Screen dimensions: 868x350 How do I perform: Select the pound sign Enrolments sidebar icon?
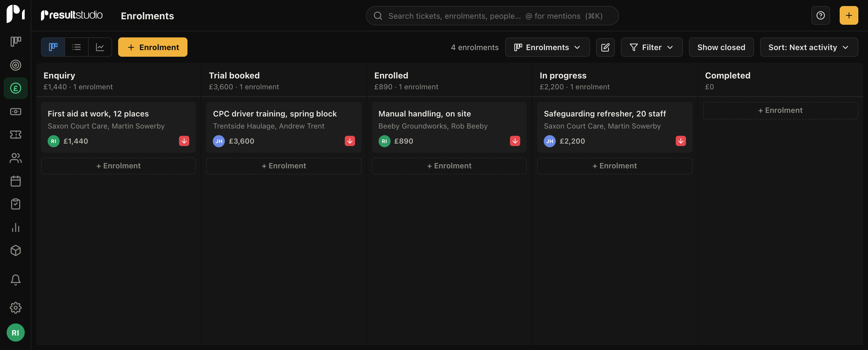(x=15, y=88)
